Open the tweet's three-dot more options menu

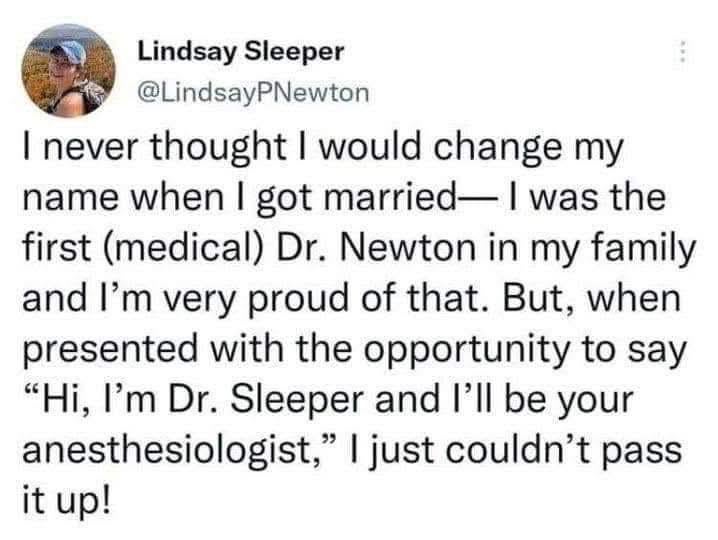(x=683, y=51)
